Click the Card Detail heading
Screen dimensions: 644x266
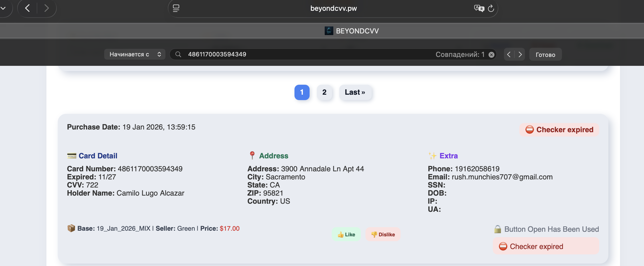pos(98,156)
